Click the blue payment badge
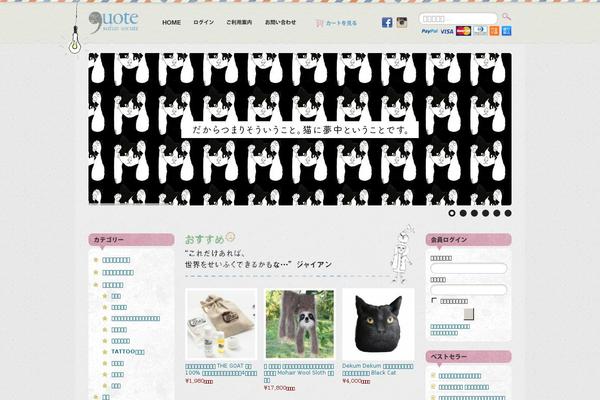 [507, 31]
